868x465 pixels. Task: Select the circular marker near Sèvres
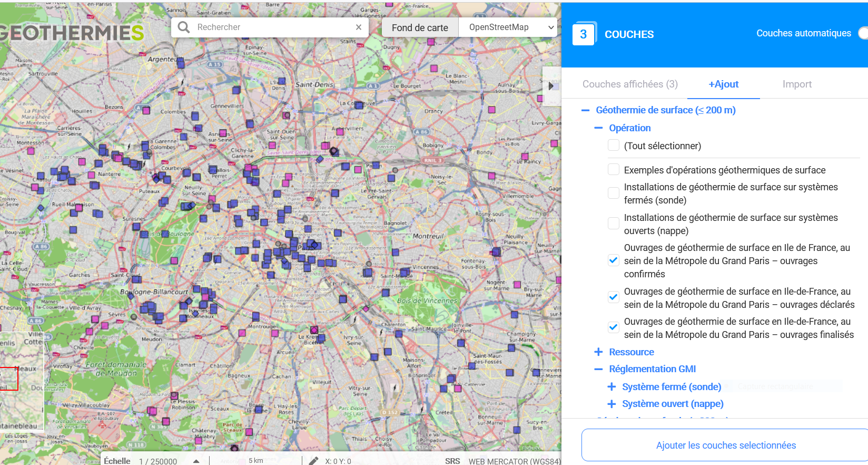134,317
